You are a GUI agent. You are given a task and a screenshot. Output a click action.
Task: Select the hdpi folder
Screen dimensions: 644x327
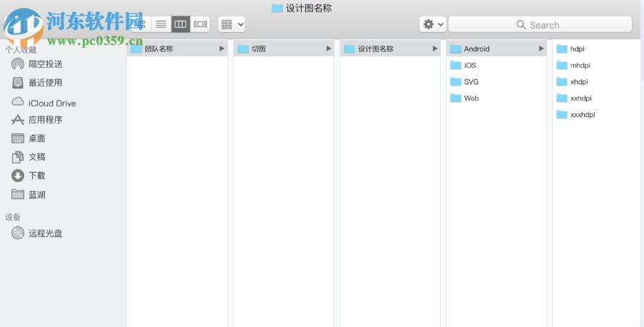pos(570,49)
